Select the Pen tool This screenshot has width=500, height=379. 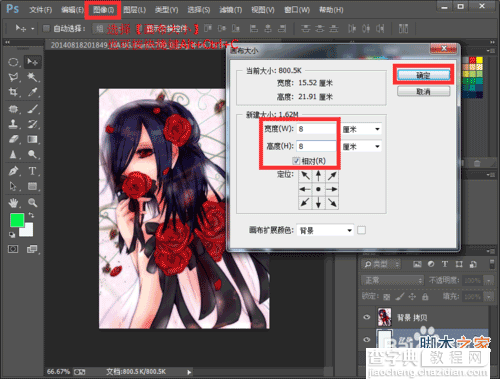point(13,171)
